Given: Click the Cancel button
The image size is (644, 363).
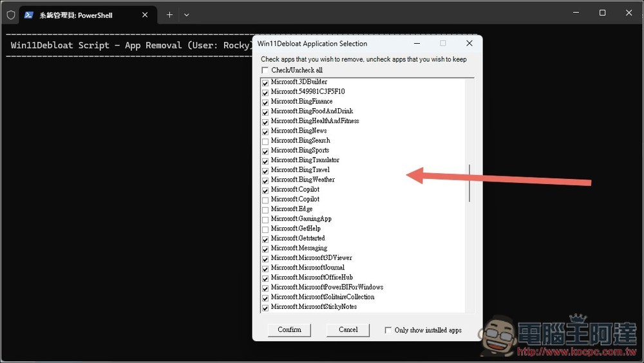Looking at the screenshot, I should pyautogui.click(x=348, y=330).
